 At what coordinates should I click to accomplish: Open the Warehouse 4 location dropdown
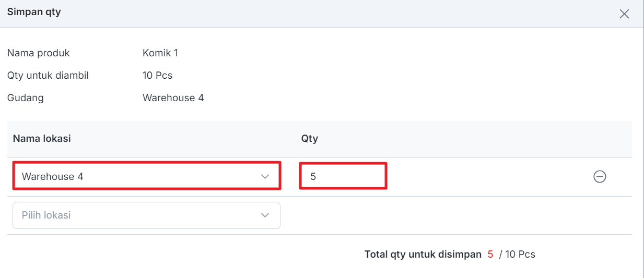(147, 176)
